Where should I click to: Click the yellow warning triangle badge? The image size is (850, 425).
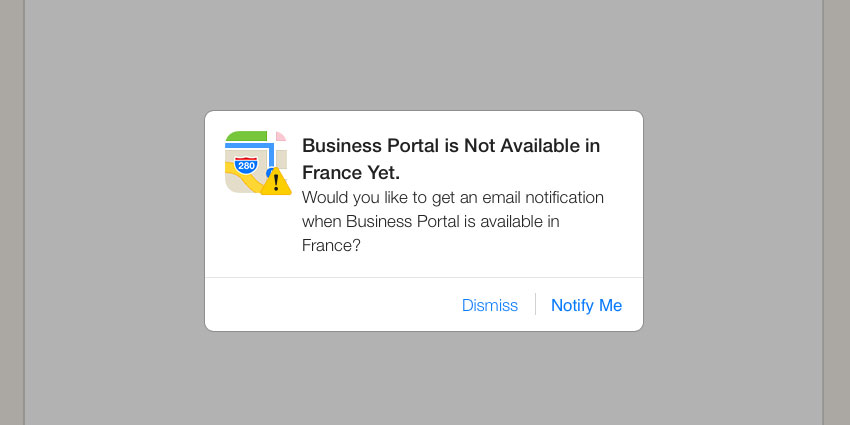point(276,182)
